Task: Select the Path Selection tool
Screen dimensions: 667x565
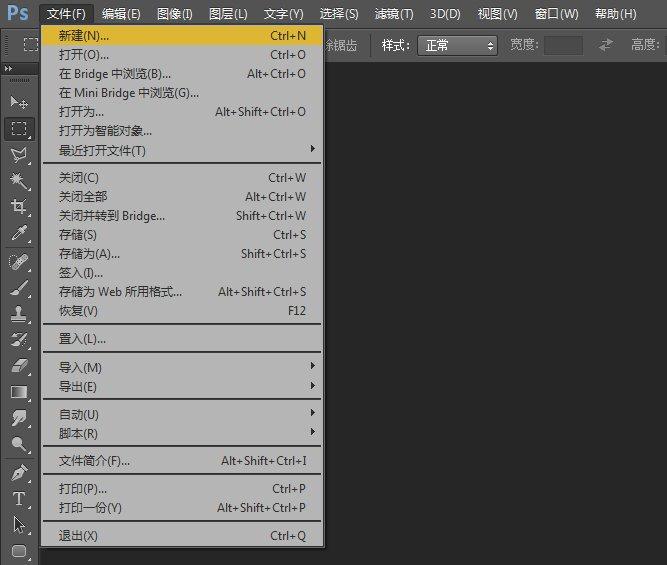Action: pyautogui.click(x=19, y=525)
